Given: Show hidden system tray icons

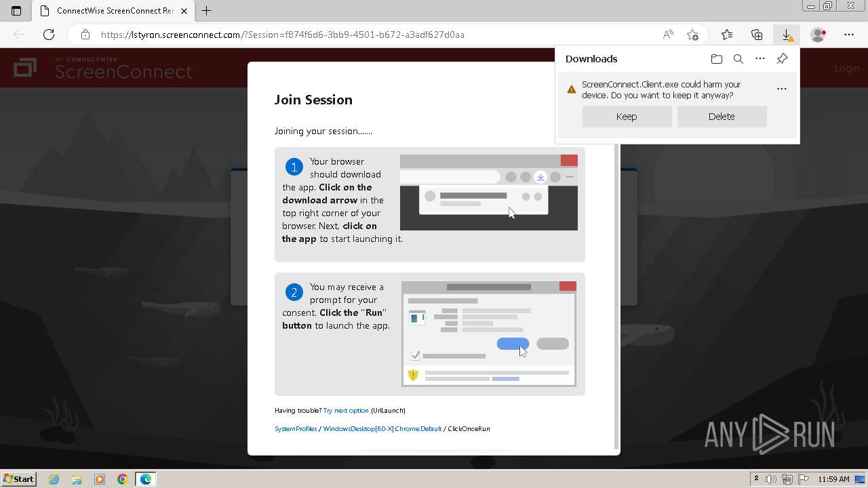Looking at the screenshot, I should click(x=757, y=479).
